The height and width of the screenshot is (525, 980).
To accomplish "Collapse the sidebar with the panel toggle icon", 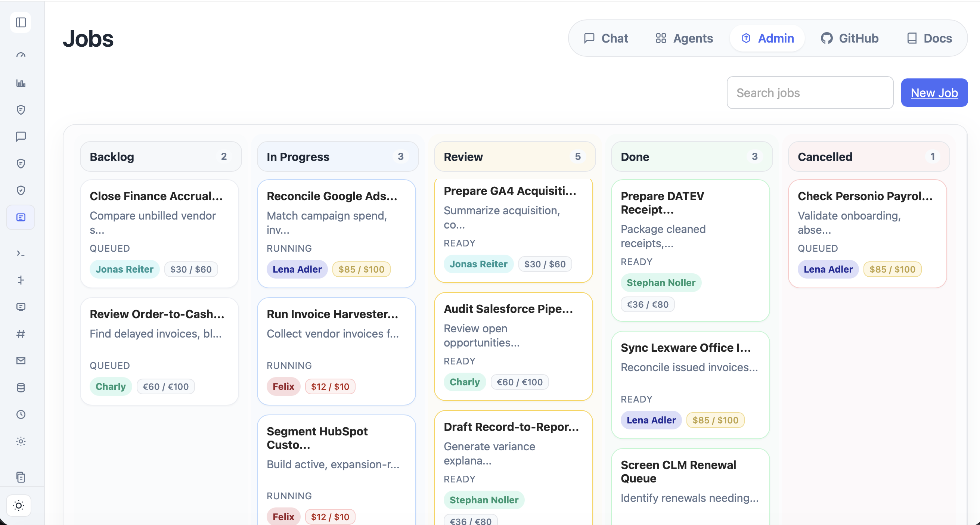I will (x=21, y=22).
